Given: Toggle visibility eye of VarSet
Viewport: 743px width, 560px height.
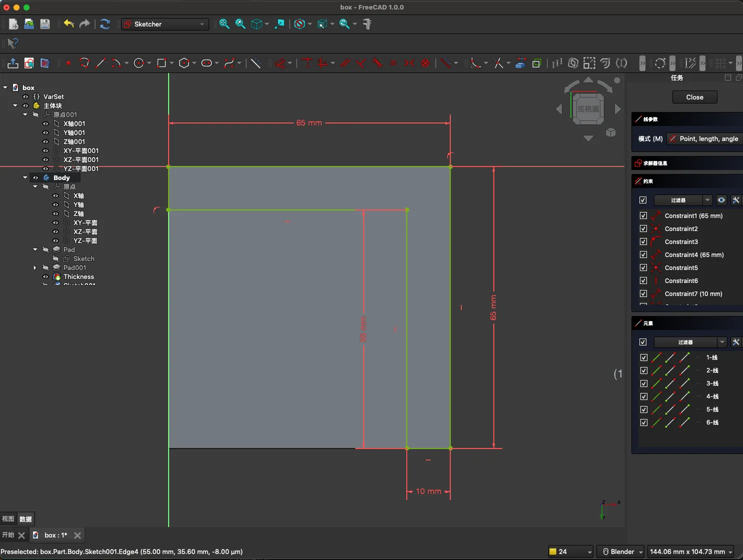Looking at the screenshot, I should click(x=26, y=96).
